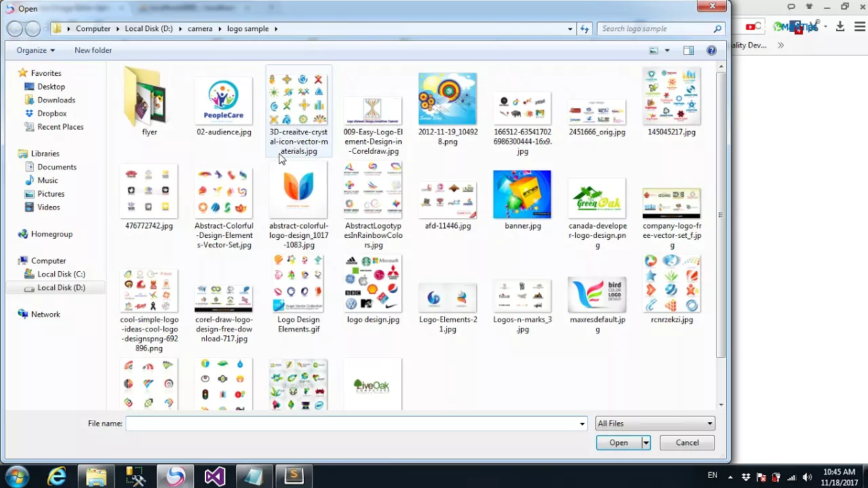Expand the File name history dropdown
The width and height of the screenshot is (868, 488).
[x=582, y=424]
